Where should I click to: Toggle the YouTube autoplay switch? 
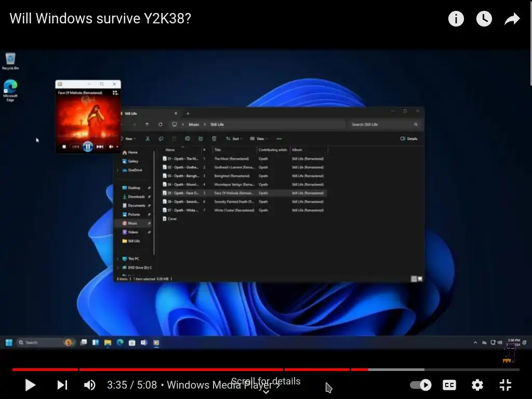click(x=421, y=385)
